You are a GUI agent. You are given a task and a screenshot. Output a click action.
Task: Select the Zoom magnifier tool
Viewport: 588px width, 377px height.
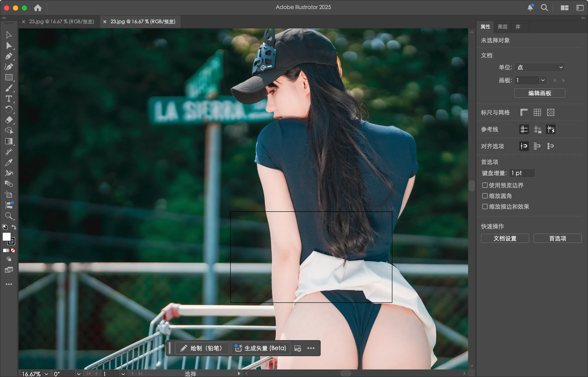coord(9,216)
